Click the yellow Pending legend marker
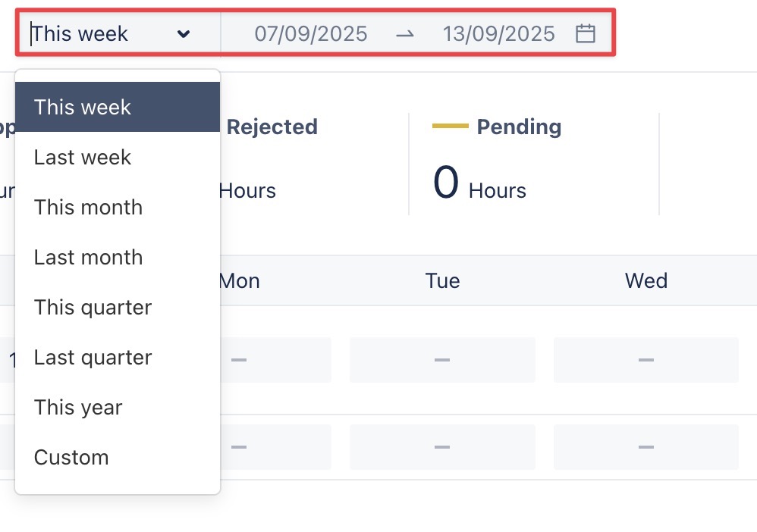 (450, 126)
